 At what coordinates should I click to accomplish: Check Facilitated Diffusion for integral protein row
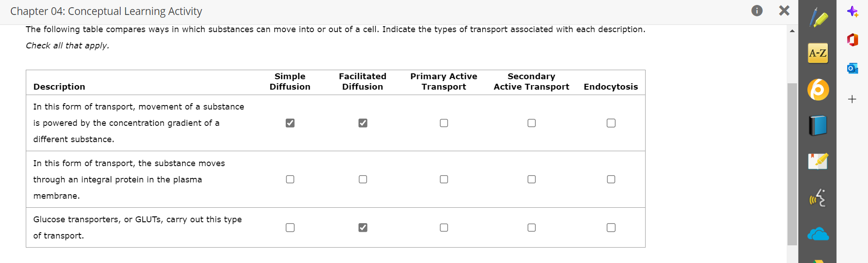pos(363,179)
